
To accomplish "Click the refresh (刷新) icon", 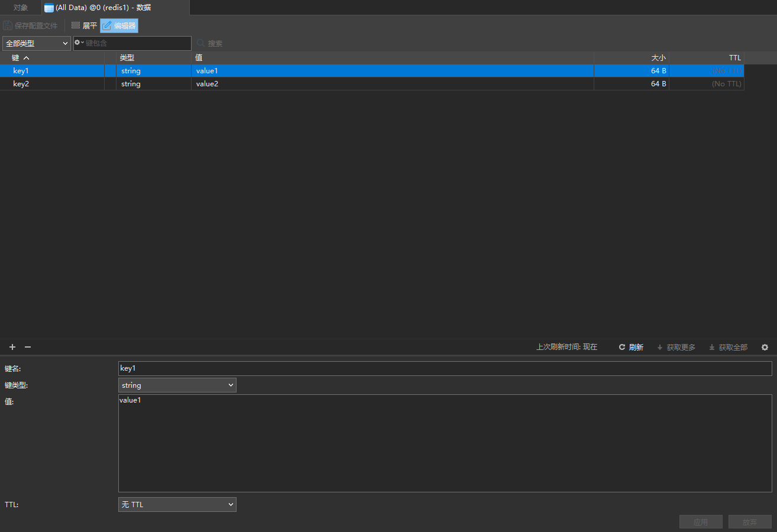I will (x=622, y=347).
